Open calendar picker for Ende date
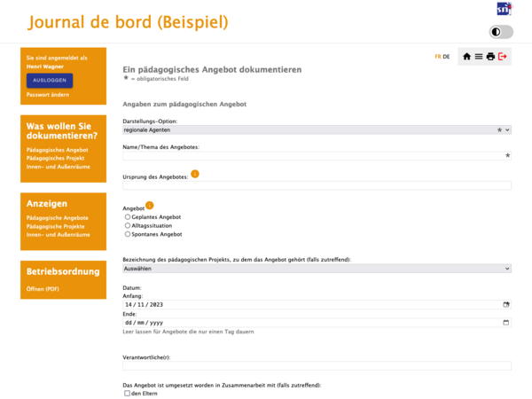532x399 pixels. tap(506, 323)
